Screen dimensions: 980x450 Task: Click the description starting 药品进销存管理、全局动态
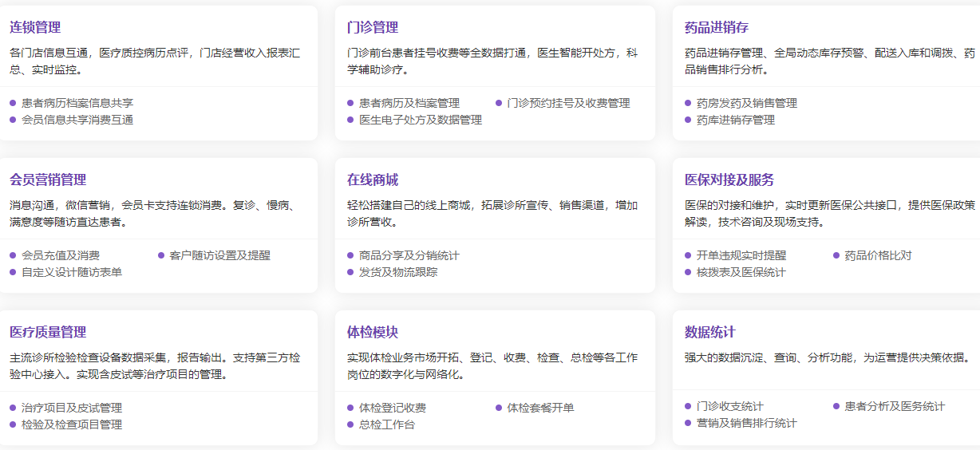point(830,61)
